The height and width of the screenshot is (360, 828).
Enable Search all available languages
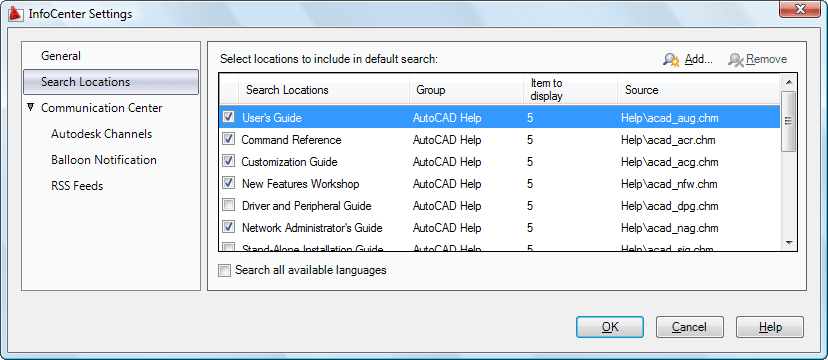(x=225, y=271)
